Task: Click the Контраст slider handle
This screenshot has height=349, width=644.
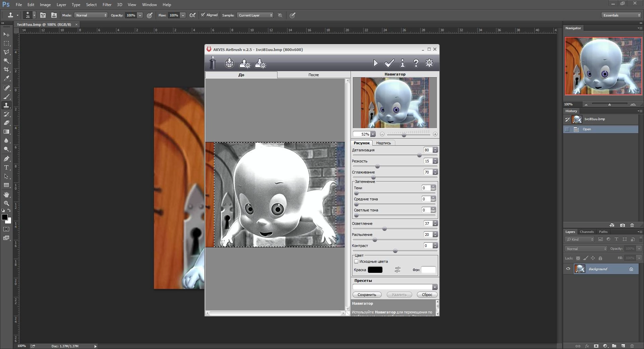Action: pyautogui.click(x=395, y=251)
